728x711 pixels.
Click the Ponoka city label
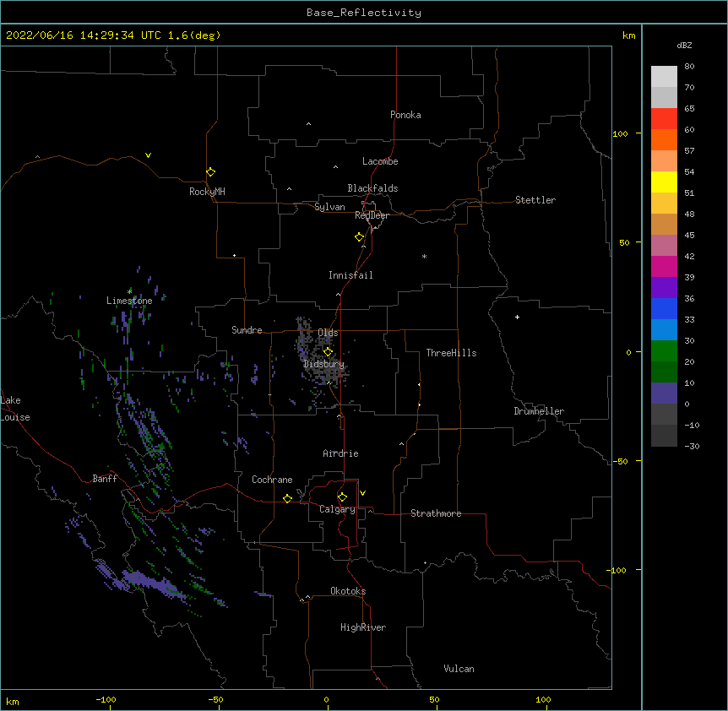[405, 115]
